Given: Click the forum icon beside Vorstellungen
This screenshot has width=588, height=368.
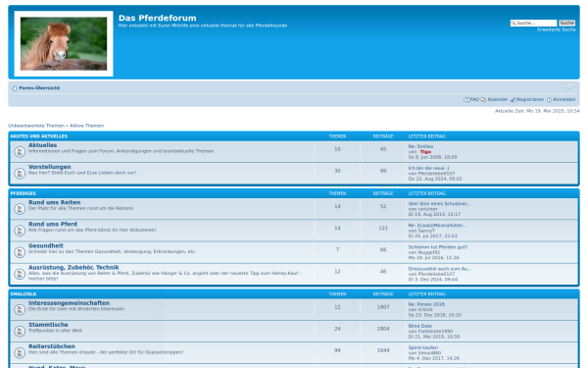Looking at the screenshot, I should pyautogui.click(x=20, y=174).
